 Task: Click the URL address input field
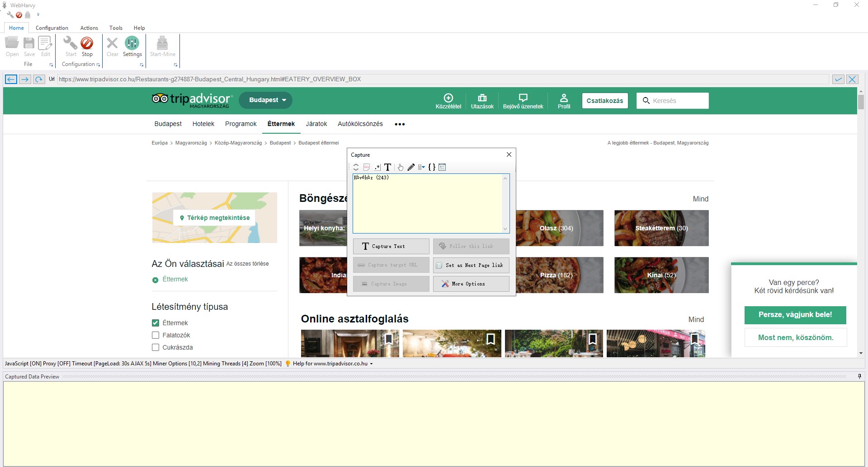pos(443,79)
